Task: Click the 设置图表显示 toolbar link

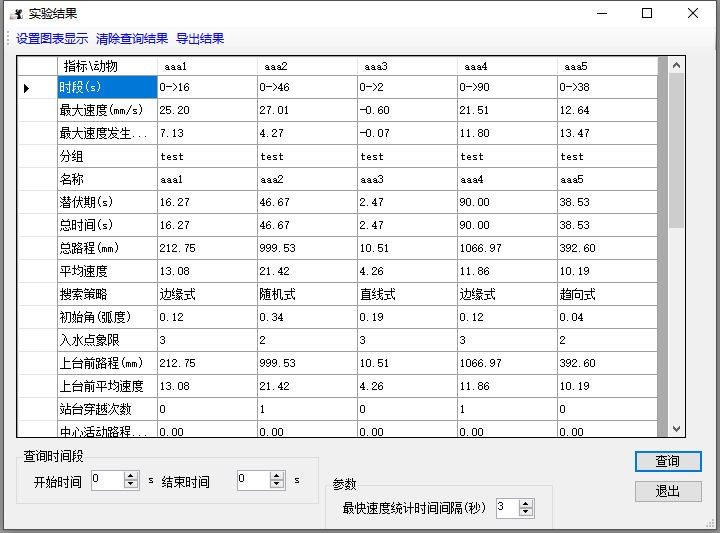Action: click(52, 39)
